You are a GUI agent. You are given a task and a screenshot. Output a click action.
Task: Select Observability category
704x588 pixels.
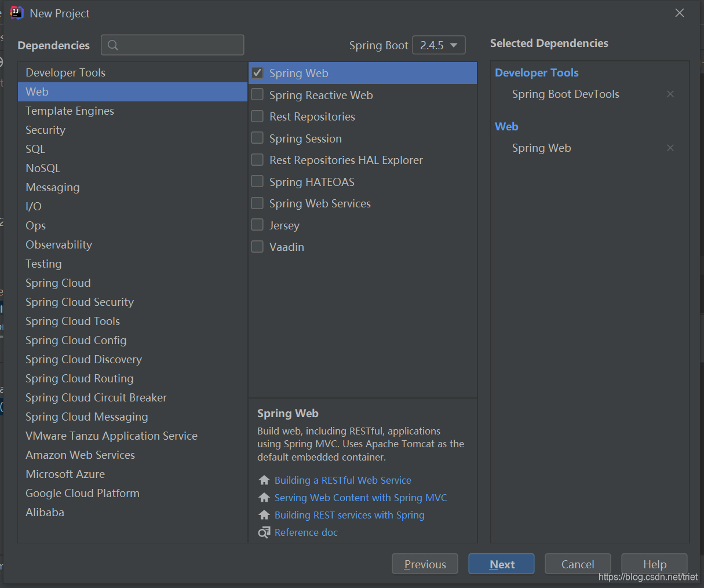click(133, 244)
